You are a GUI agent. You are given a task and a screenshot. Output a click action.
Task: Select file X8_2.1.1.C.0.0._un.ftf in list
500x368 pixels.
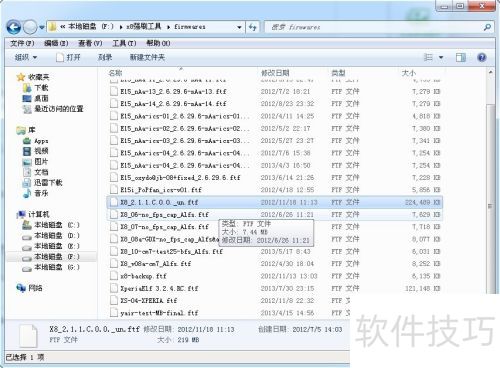[x=275, y=202]
